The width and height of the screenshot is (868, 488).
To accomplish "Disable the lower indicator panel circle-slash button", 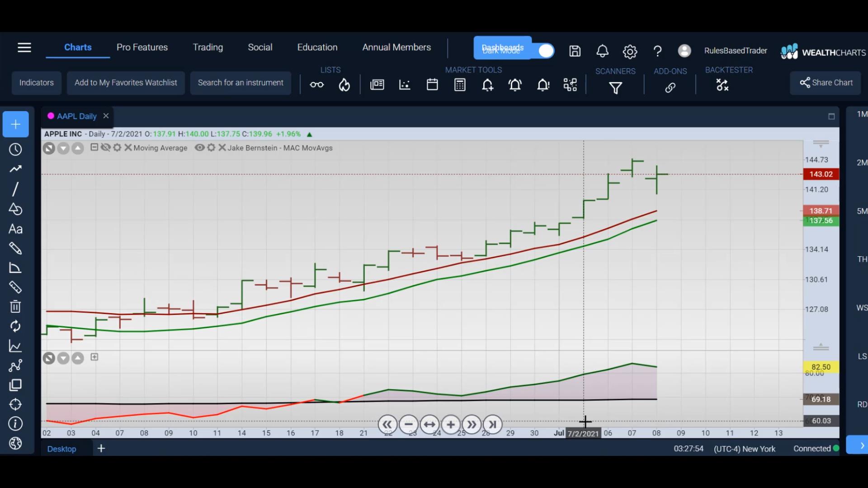I will 49,358.
